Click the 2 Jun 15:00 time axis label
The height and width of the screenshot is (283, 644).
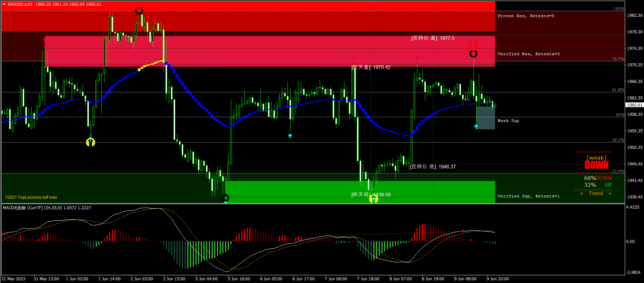(174, 279)
